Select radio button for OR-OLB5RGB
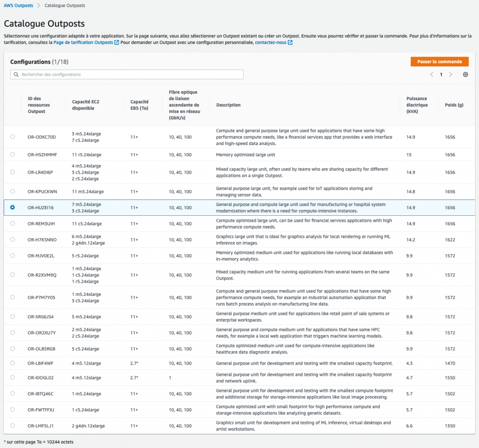479x448 pixels. (x=13, y=349)
